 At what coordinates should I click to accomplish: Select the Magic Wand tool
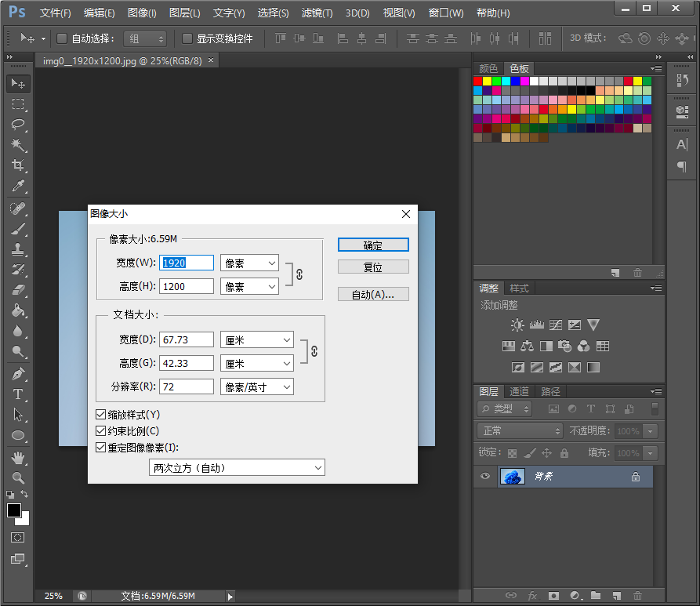tap(17, 145)
